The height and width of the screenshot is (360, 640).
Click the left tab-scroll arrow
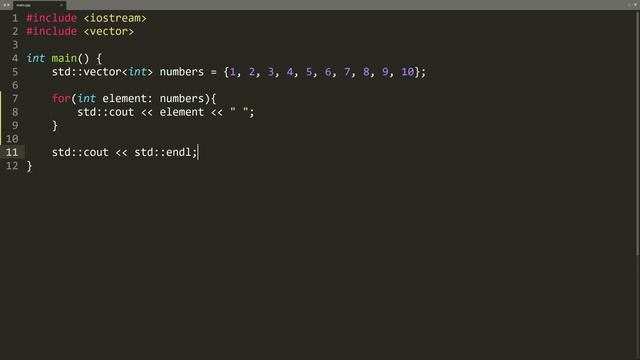[4, 5]
